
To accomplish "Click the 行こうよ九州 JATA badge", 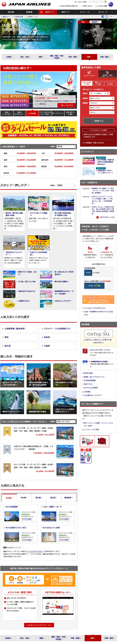I will coord(86,458).
